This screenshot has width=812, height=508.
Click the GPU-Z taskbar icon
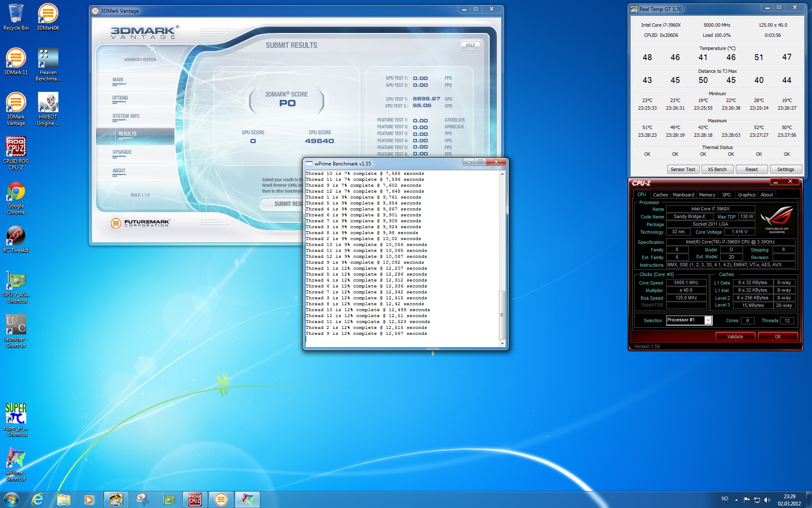click(x=169, y=500)
